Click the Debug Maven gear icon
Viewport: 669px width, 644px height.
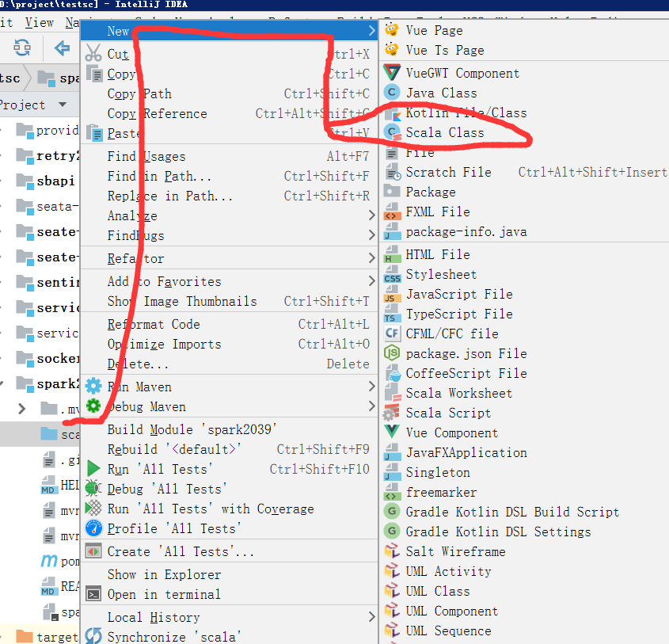point(93,406)
